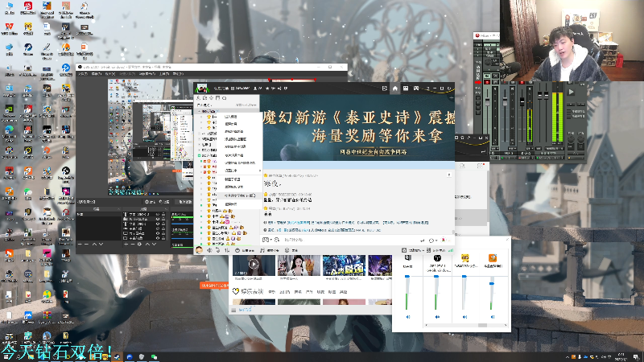Open the home icon in YY title bar
Viewport: 644px width, 362px height.
394,88
